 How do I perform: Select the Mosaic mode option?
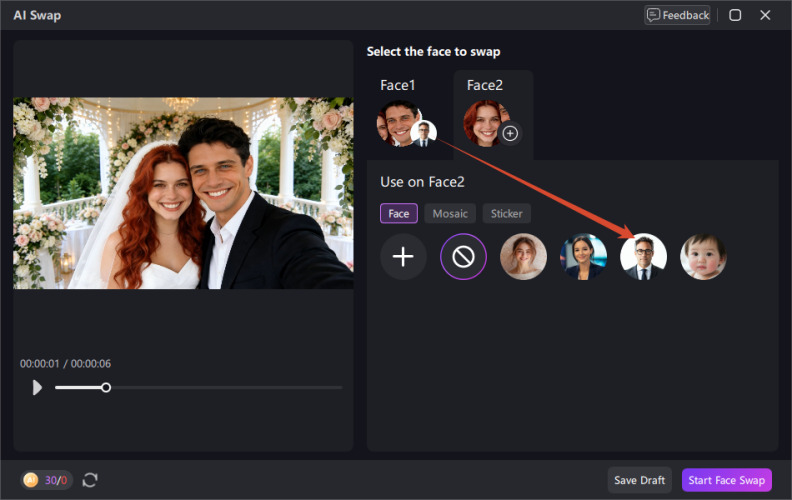click(x=450, y=214)
